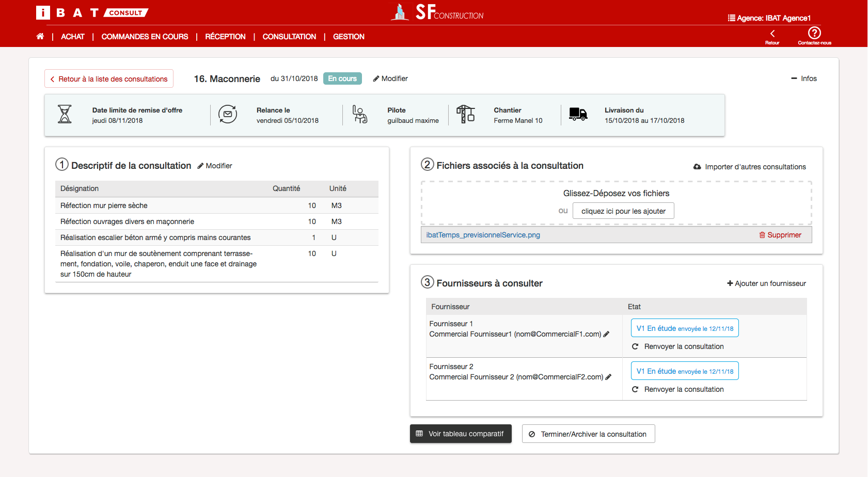
Task: Open V1 En étude status for Fournisseur 1
Action: tap(685, 328)
